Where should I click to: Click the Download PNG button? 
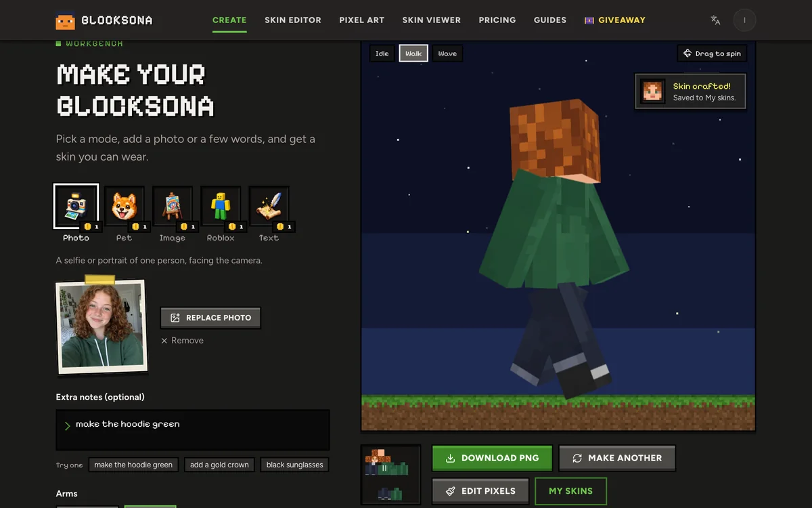pos(493,458)
